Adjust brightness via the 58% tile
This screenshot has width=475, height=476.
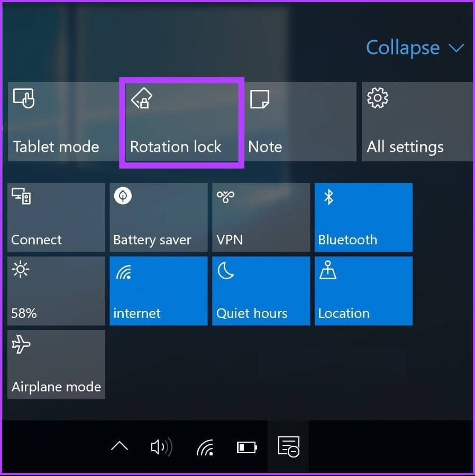pos(56,291)
